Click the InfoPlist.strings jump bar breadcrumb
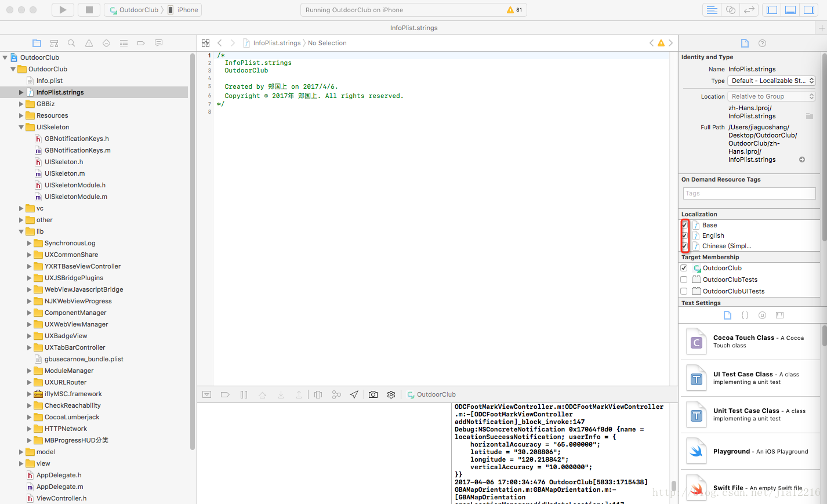Screen dimensions: 827x504 (271, 43)
